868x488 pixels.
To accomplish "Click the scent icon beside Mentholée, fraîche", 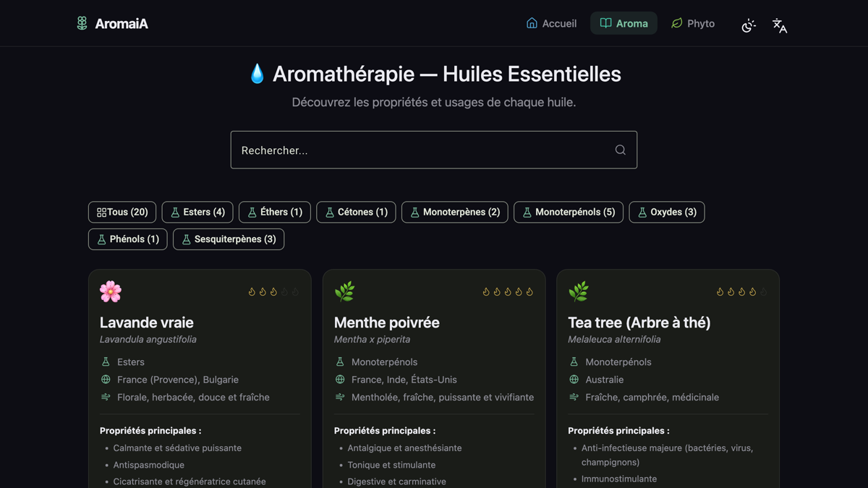I will coord(340,397).
